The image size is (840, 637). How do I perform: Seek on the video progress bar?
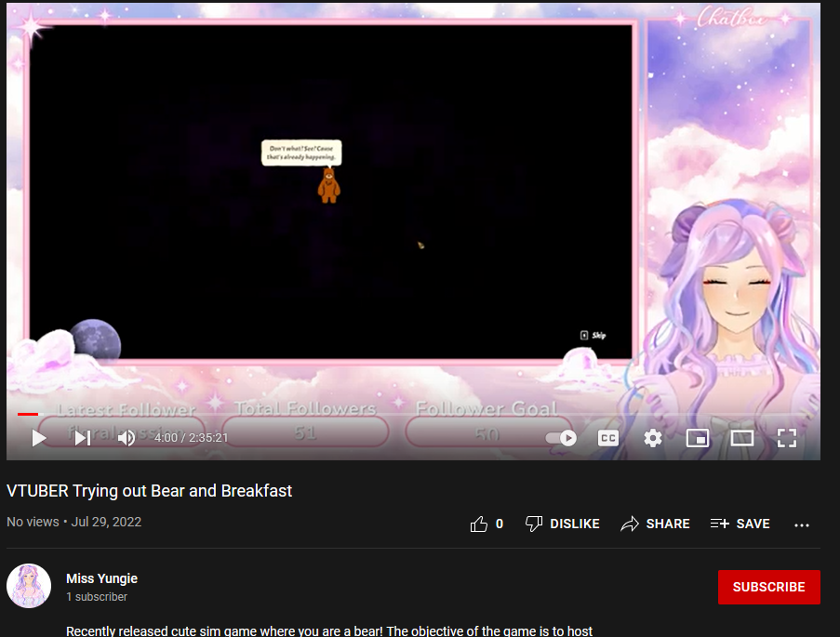pos(413,414)
